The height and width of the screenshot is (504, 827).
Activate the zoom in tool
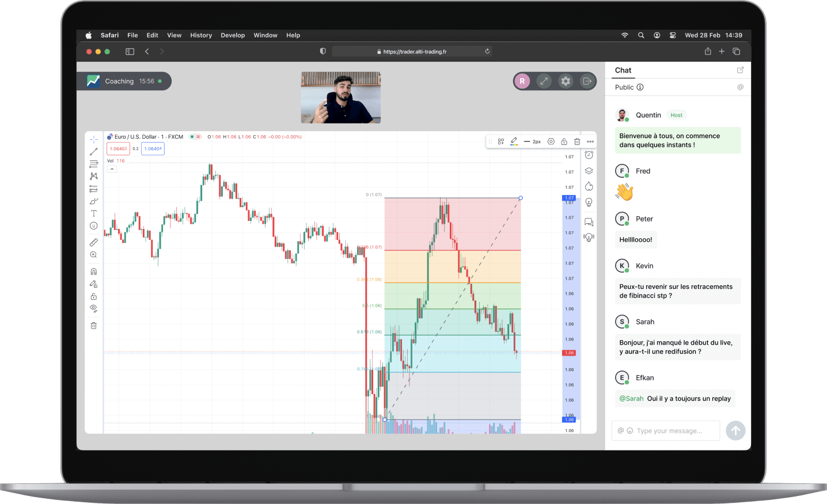(x=93, y=255)
